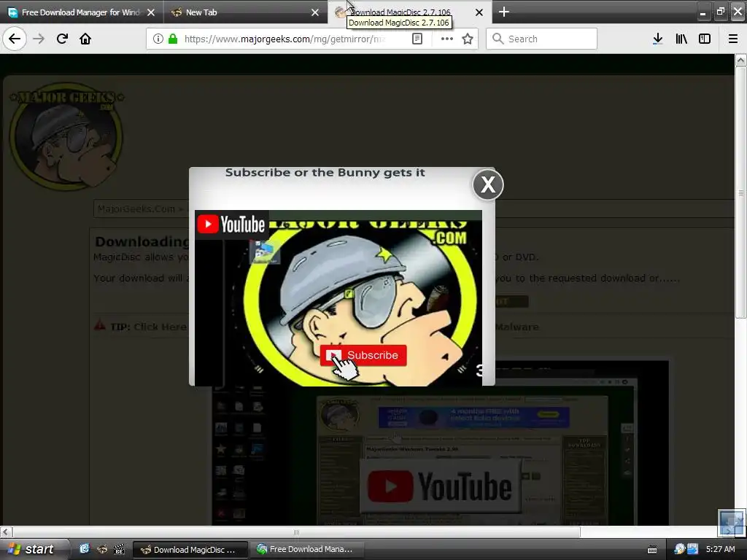
Task: Show site information via the info icon
Action: click(x=158, y=39)
